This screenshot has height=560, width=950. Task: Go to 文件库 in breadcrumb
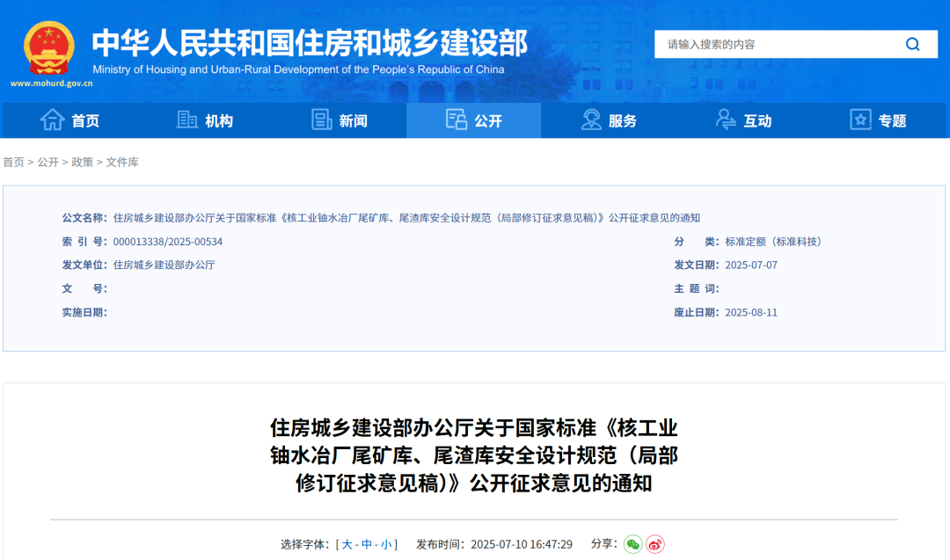pos(122,163)
